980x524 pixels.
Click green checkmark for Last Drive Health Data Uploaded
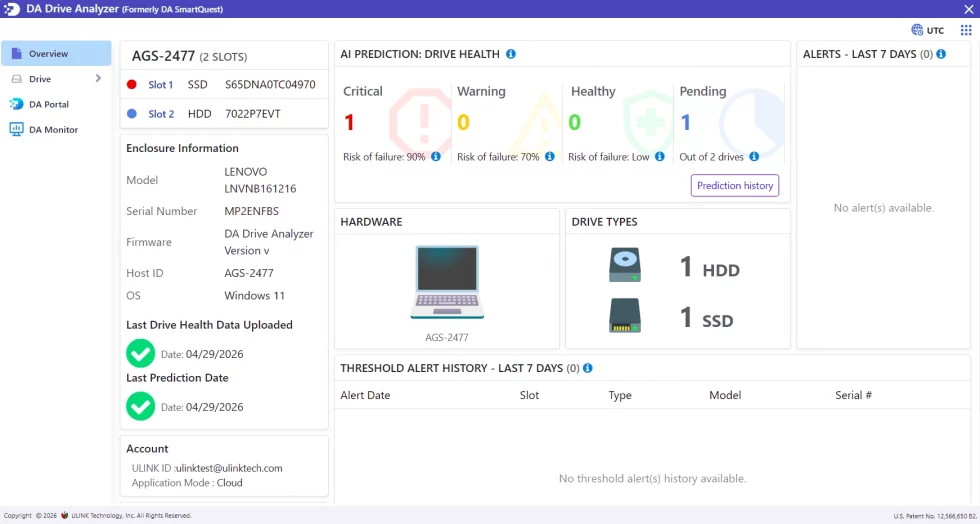point(141,354)
